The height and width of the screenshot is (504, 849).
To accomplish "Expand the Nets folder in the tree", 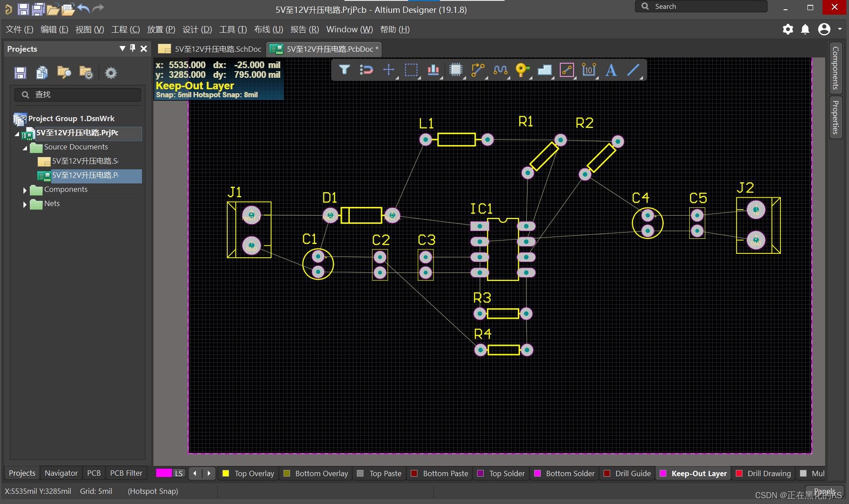I will [25, 204].
